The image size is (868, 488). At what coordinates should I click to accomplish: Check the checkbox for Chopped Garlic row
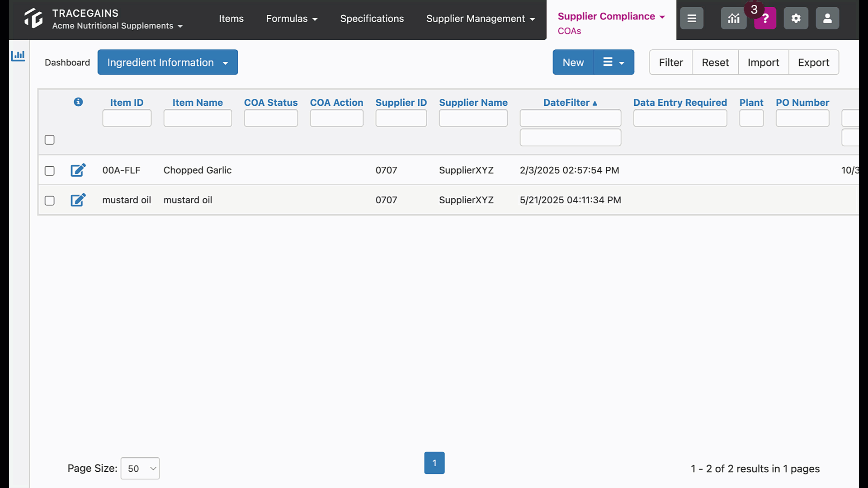click(49, 170)
